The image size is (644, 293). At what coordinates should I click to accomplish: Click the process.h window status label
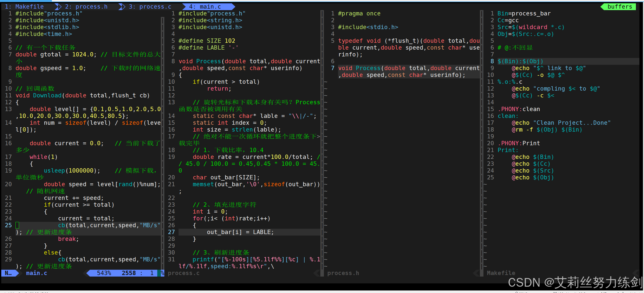343,273
